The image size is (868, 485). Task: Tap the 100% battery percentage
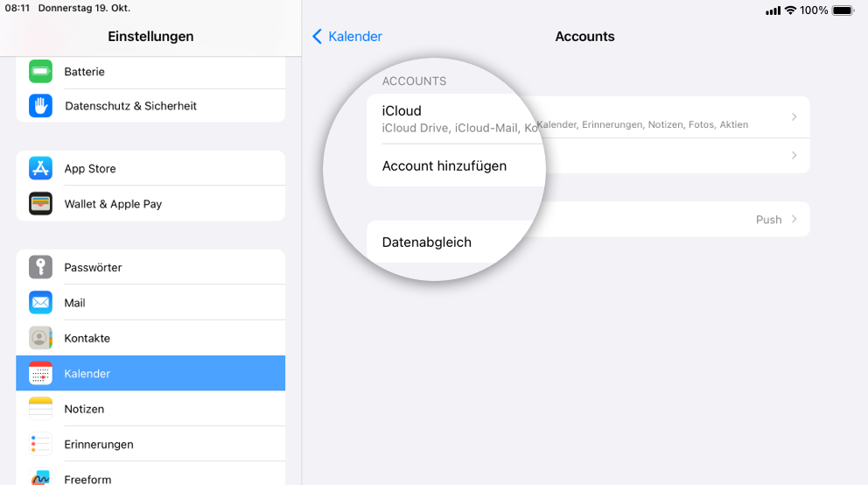coord(814,11)
